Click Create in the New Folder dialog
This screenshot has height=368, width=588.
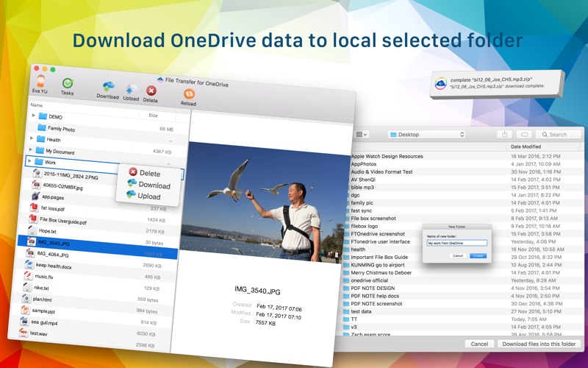click(x=478, y=255)
